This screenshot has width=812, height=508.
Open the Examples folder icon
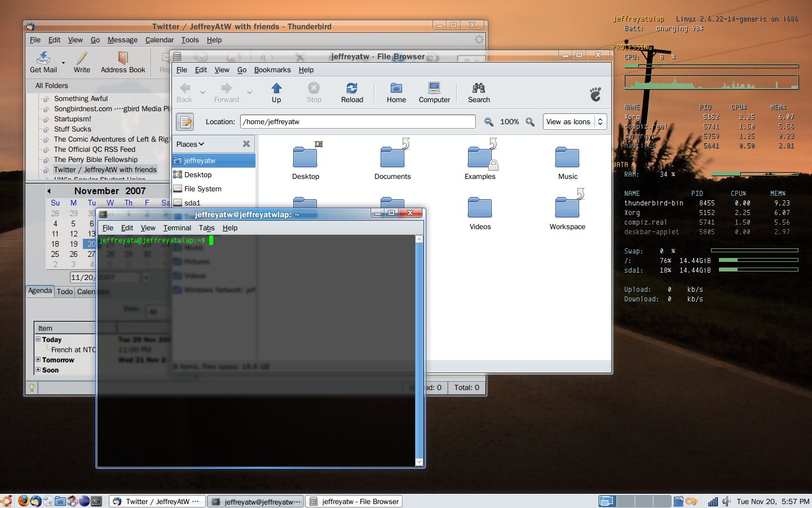[480, 156]
